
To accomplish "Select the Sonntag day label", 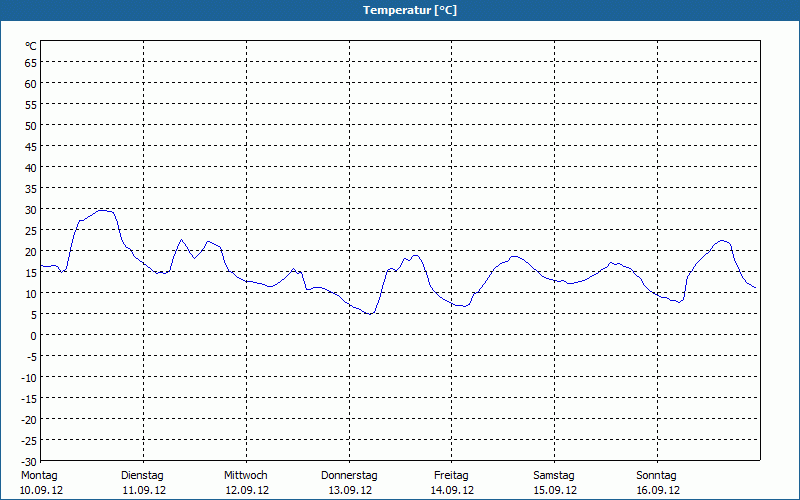I will point(657,476).
